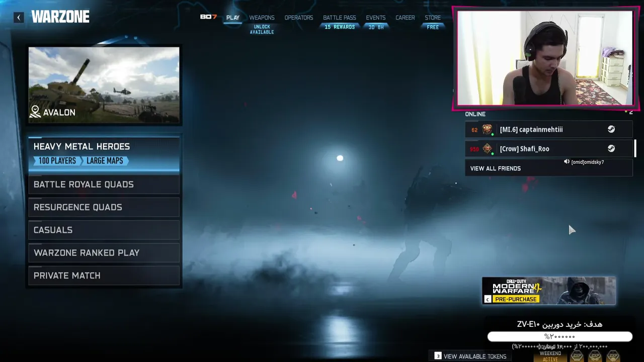The width and height of the screenshot is (644, 362).
Task: Click the 3 key icon beside View Available Tokens
Action: click(x=438, y=356)
